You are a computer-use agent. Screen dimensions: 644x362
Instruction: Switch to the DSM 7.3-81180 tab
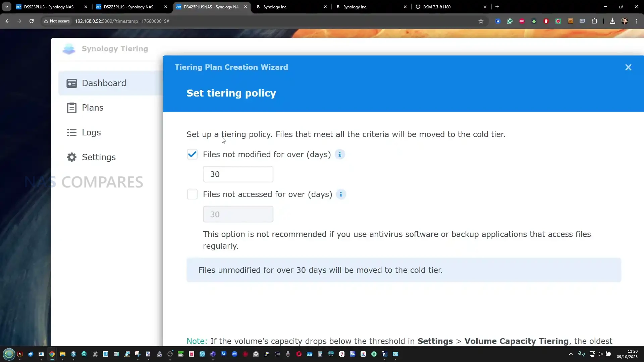[x=437, y=7]
